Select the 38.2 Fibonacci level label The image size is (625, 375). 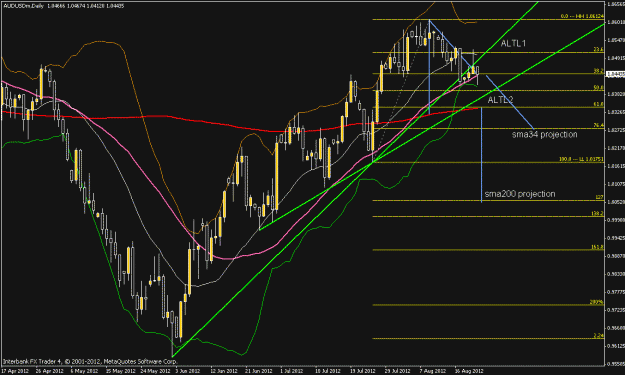(598, 71)
